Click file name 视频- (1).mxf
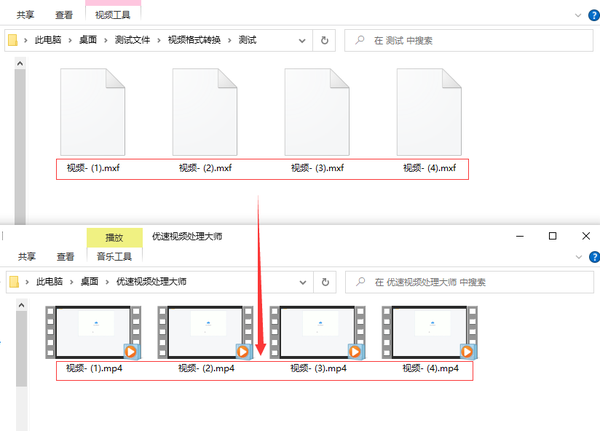 tap(93, 168)
